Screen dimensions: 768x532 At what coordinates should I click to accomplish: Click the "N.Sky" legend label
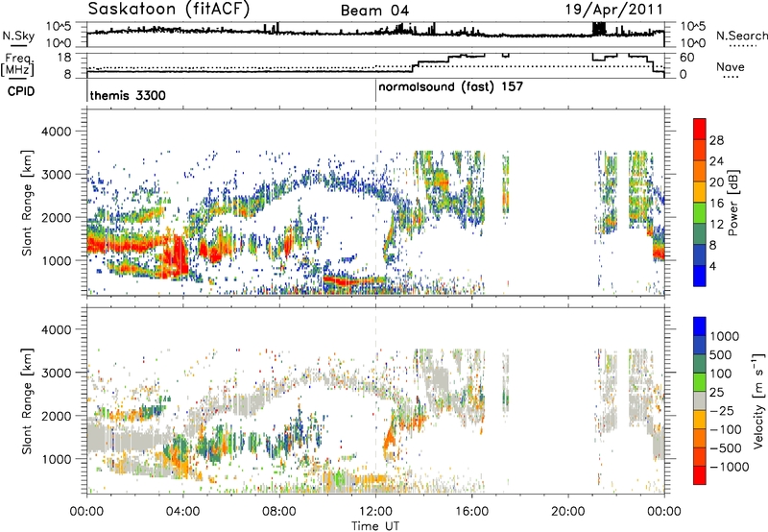click(x=18, y=36)
